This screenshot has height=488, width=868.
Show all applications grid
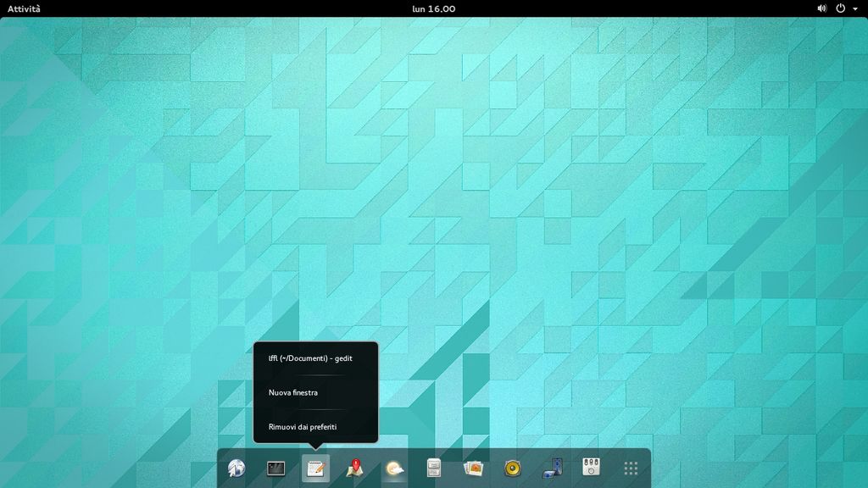coord(631,468)
